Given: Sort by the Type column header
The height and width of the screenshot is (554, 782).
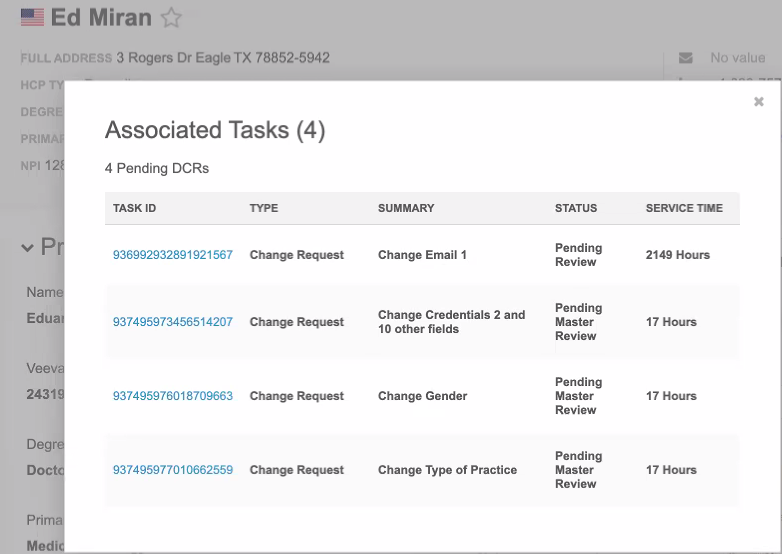Looking at the screenshot, I should [263, 208].
